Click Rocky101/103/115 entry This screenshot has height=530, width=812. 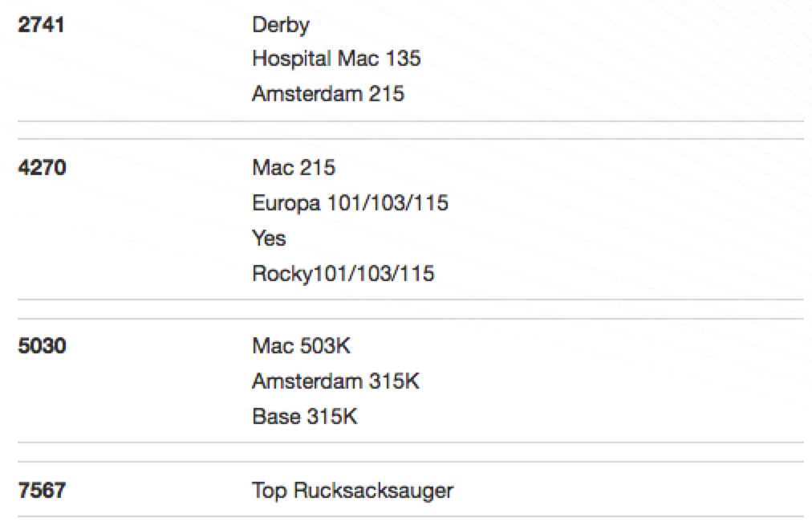343,274
